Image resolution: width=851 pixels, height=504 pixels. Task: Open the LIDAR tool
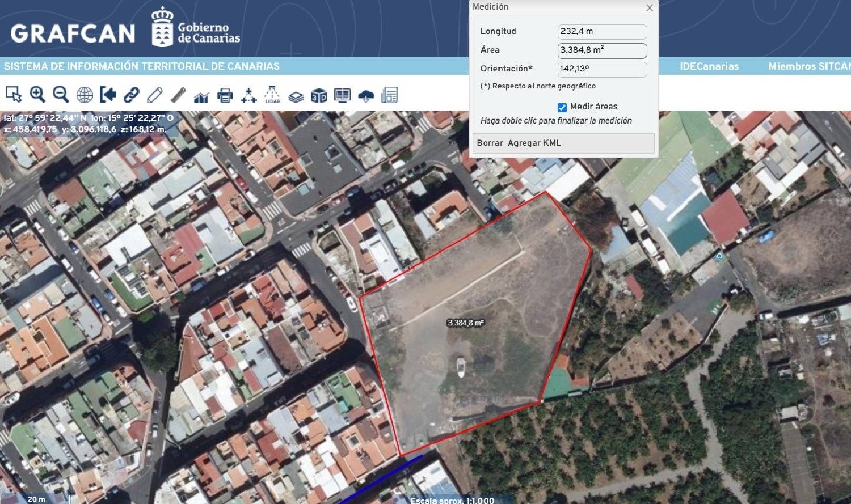coord(272,95)
